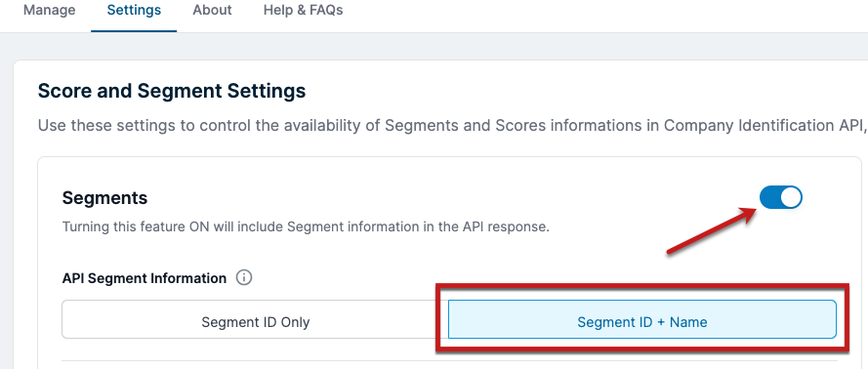Viewport: 868px width, 369px height.
Task: Click the Segments section title
Action: 104,197
